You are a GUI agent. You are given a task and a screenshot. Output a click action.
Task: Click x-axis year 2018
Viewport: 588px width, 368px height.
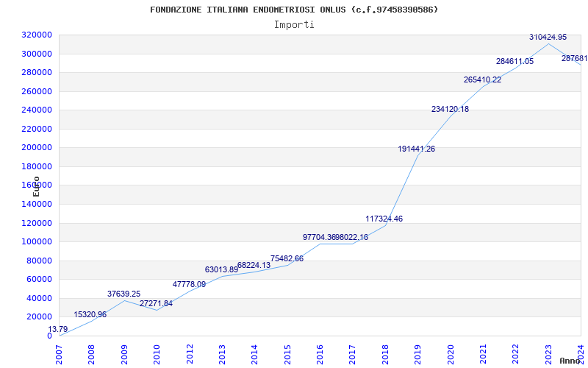[385, 355]
